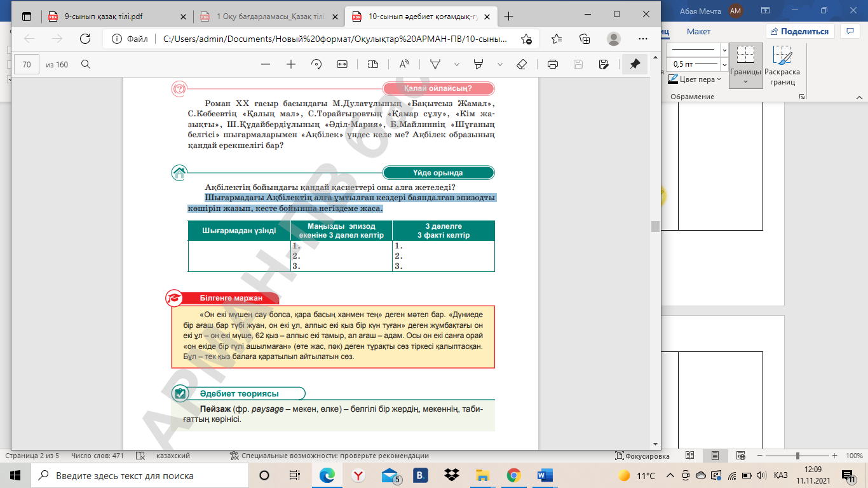
Task: Click the Поделиться share button
Action: [x=799, y=31]
